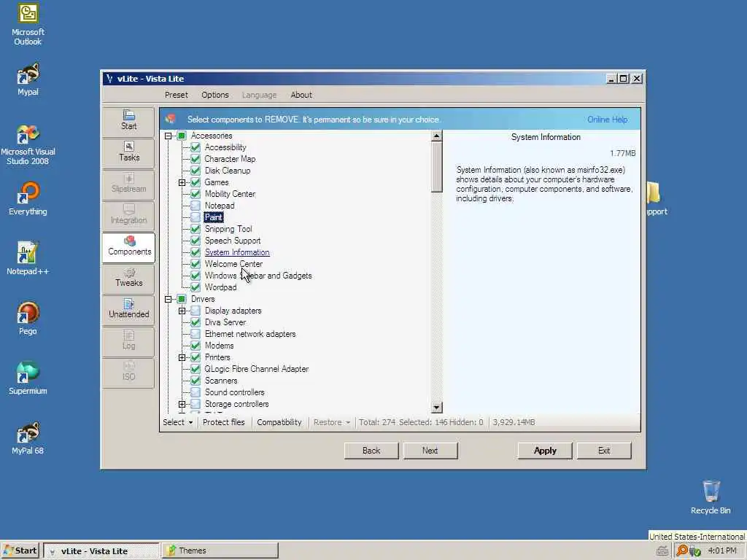This screenshot has width=747, height=560.
Task: Open the Microsoft Outlook desktop icon
Action: tap(28, 25)
